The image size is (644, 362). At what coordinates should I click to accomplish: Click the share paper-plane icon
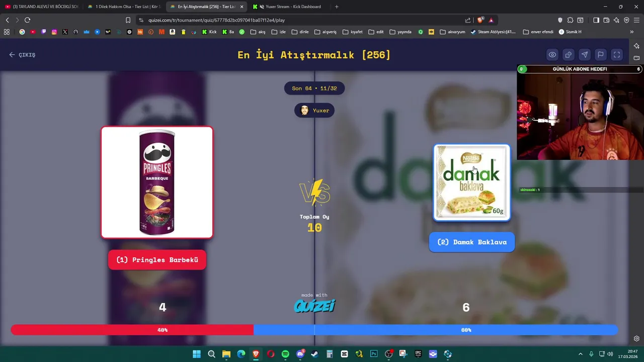585,55
